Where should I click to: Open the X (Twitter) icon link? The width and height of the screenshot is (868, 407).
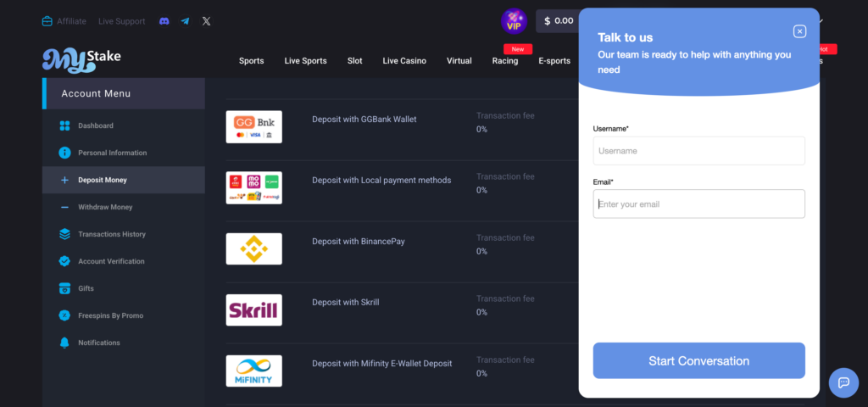(x=207, y=21)
